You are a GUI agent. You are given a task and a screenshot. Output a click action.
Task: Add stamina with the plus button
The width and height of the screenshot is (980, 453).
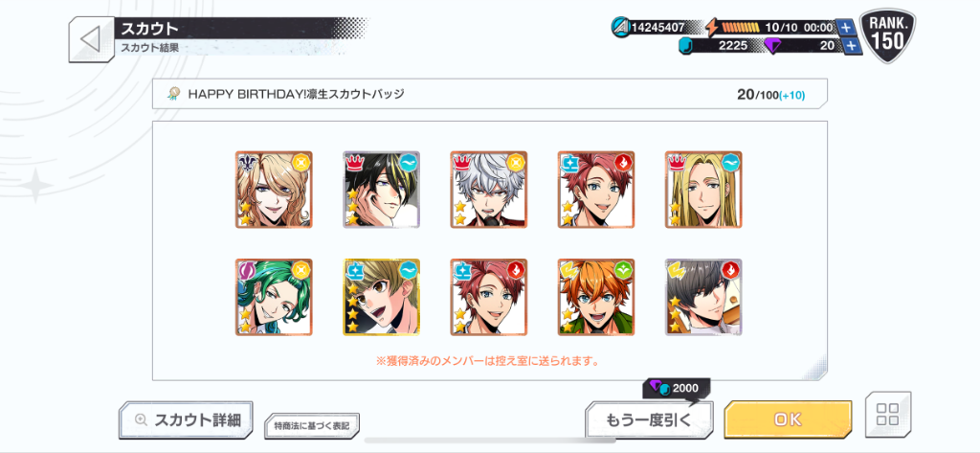click(x=845, y=28)
